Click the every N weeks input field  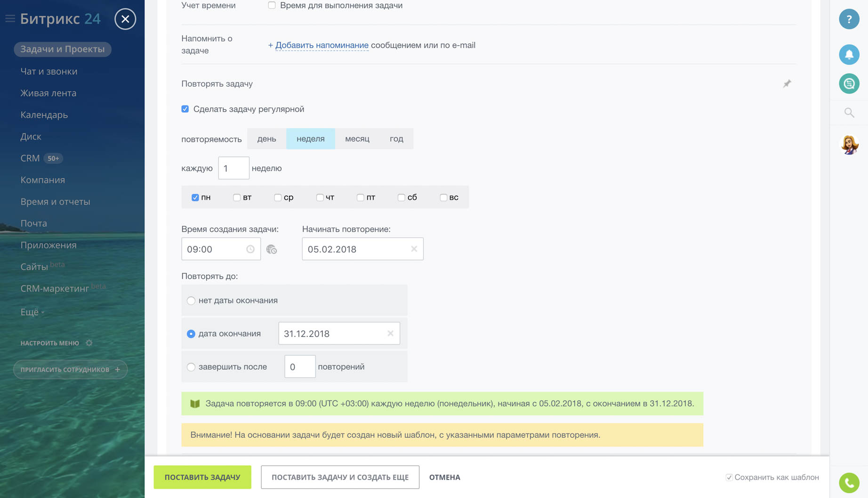tap(233, 168)
